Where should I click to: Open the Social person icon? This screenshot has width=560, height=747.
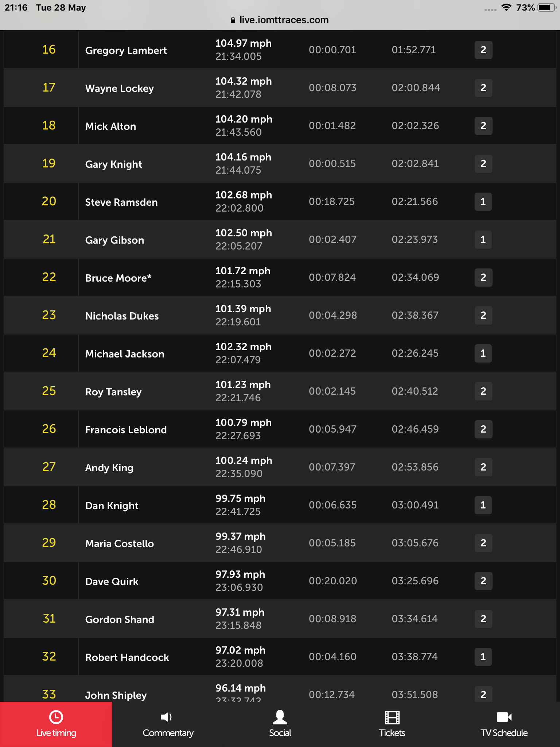coord(280,717)
